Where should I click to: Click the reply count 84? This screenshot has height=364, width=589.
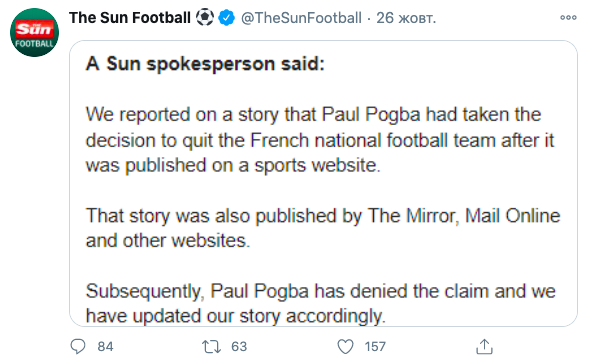coord(105,346)
